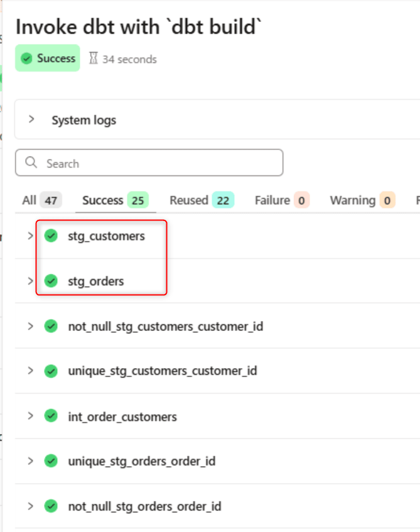Expand not_null_stg_orders_order_id chevron
Viewport: 420px width, 532px height.
point(31,506)
